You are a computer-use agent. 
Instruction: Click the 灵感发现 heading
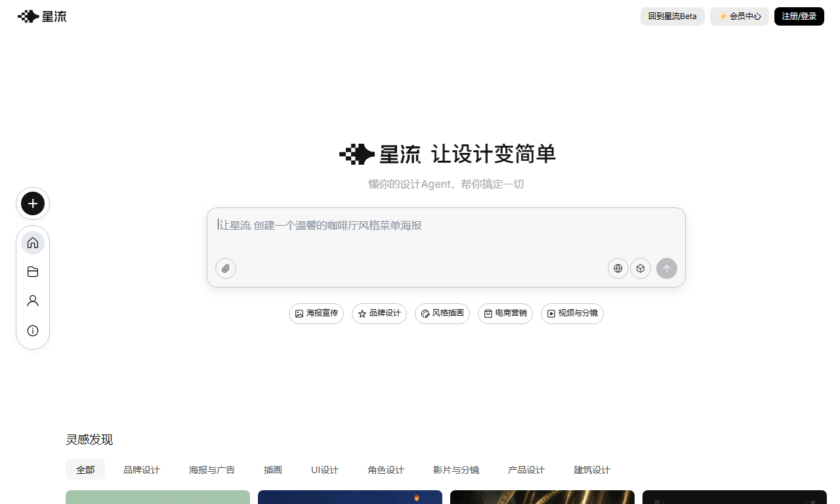click(89, 440)
